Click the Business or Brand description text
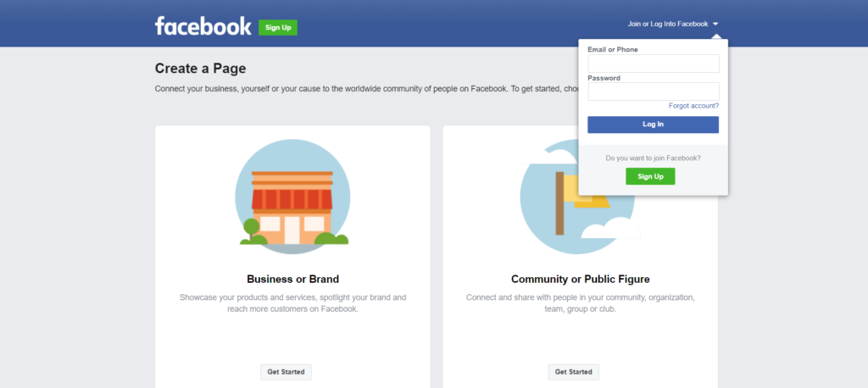Image resolution: width=868 pixels, height=388 pixels. [x=292, y=303]
